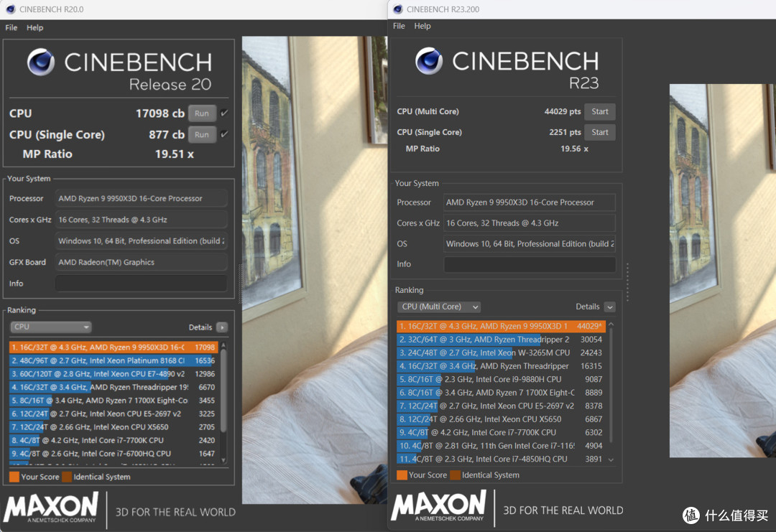Click the OS field in R23 system panel
Viewport: 776px width, 532px height.
pyautogui.click(x=530, y=244)
